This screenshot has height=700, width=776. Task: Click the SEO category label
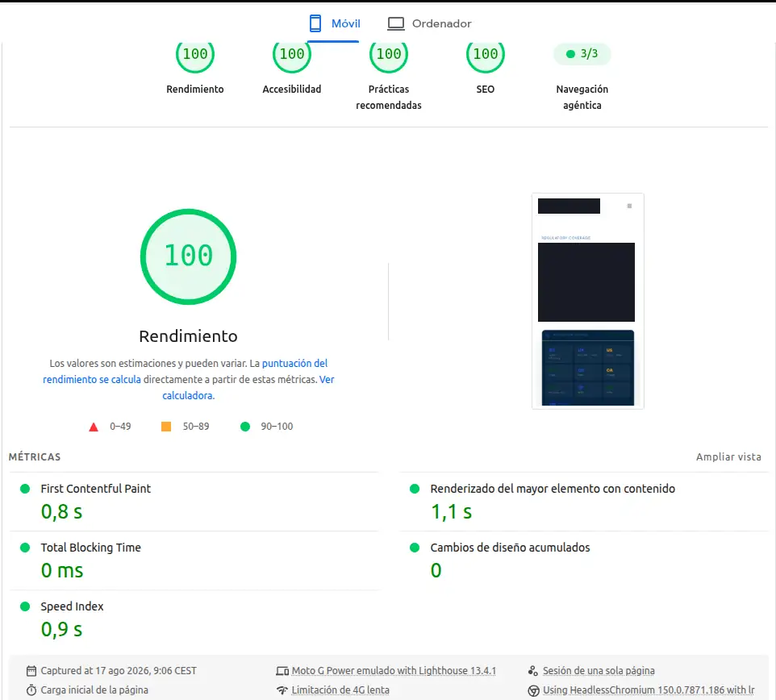(x=486, y=89)
